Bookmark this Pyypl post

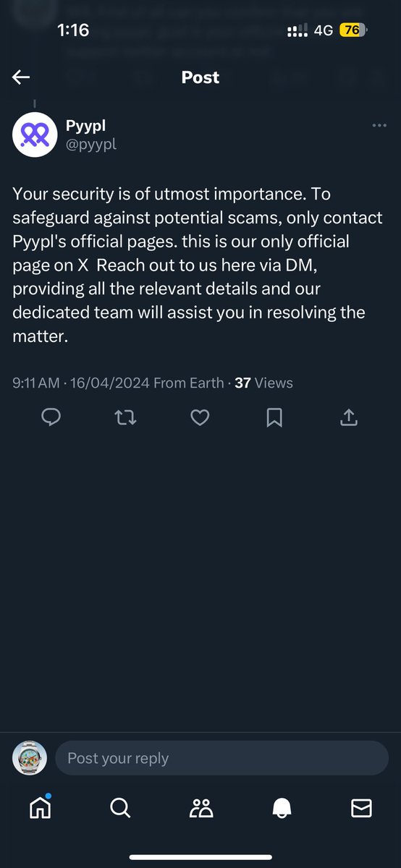[x=274, y=417]
